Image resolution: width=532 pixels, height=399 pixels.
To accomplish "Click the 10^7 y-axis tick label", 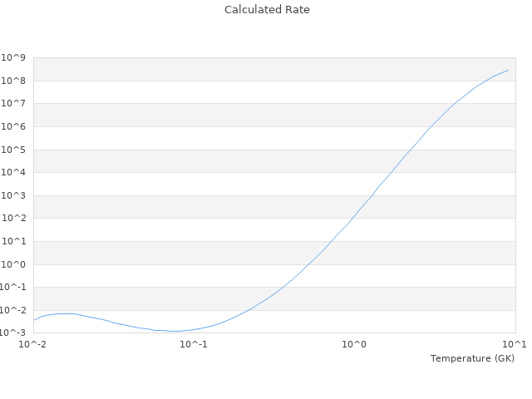I will click(16, 104).
